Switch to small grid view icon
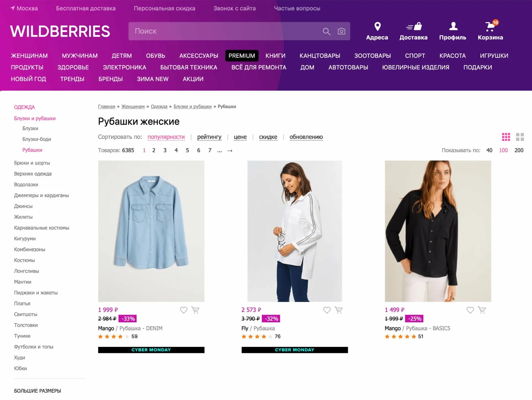Viewport: 532px width, 400px height. pyautogui.click(x=506, y=137)
